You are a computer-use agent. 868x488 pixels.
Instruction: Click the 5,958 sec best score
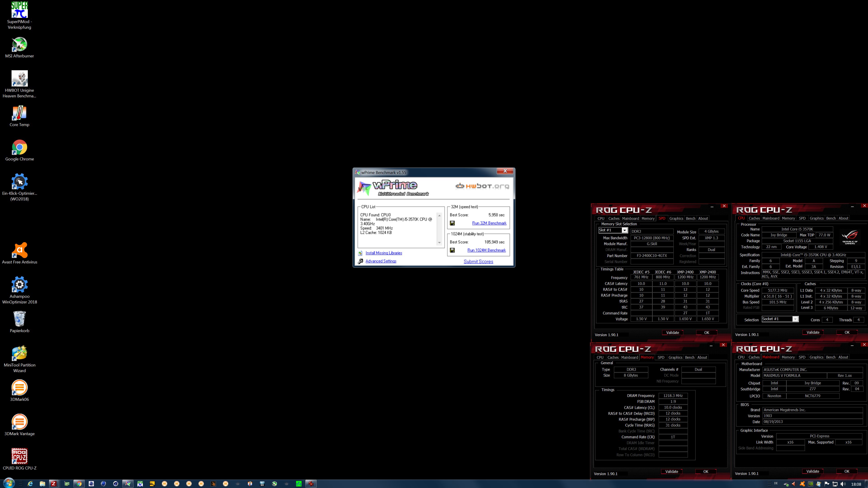click(496, 215)
